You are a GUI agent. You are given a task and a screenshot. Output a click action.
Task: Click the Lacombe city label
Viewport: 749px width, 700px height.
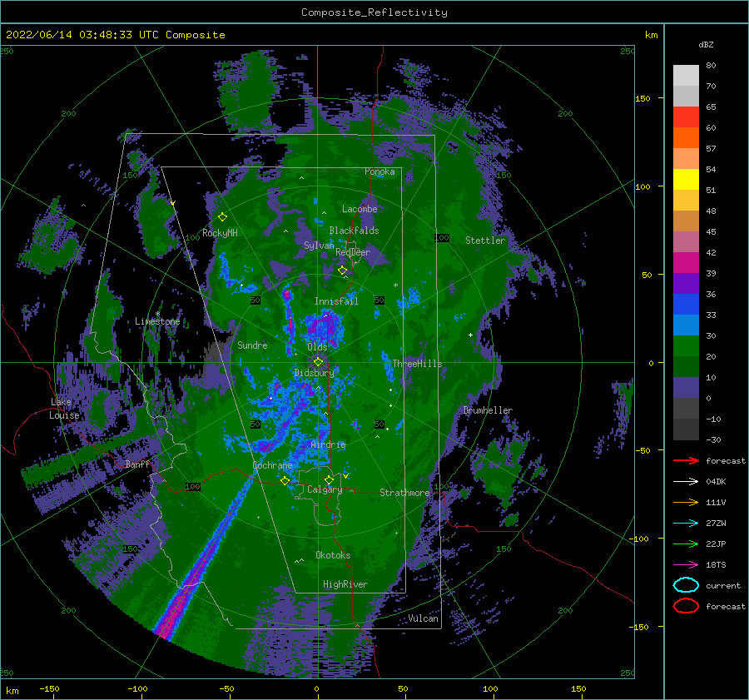pos(360,209)
